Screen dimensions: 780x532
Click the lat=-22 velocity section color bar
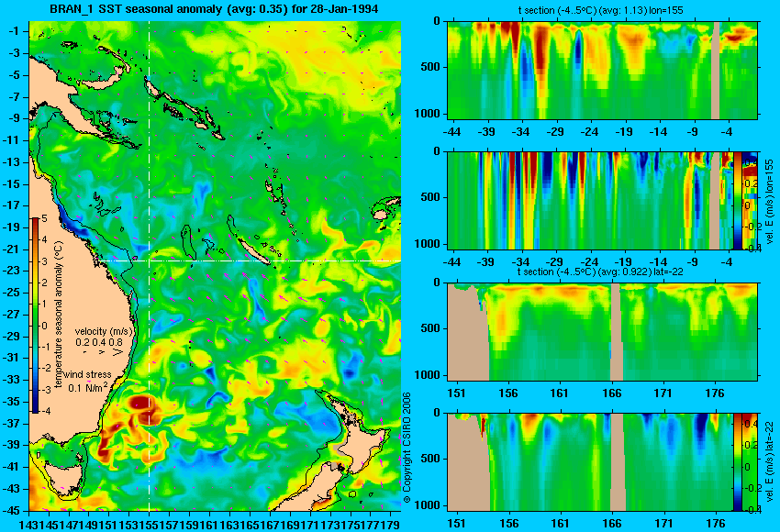737,461
